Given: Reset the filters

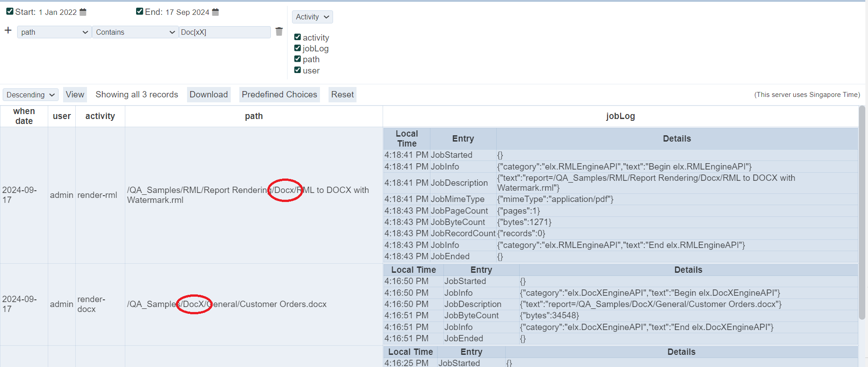Looking at the screenshot, I should [343, 95].
